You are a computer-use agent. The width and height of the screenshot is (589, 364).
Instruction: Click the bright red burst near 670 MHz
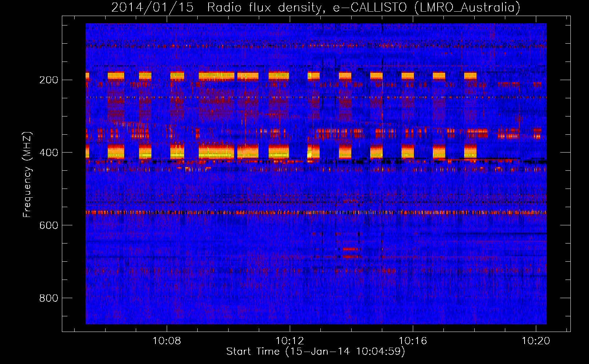350,249
